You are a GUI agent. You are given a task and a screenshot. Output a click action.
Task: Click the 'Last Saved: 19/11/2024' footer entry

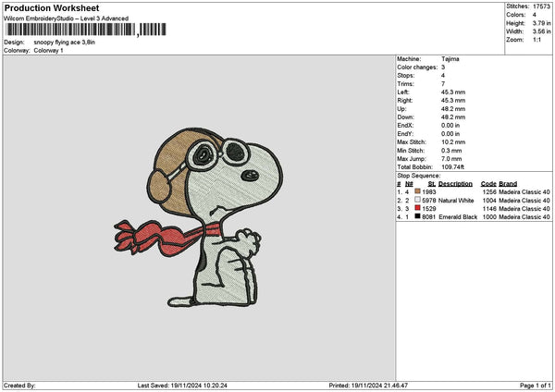[x=182, y=386]
